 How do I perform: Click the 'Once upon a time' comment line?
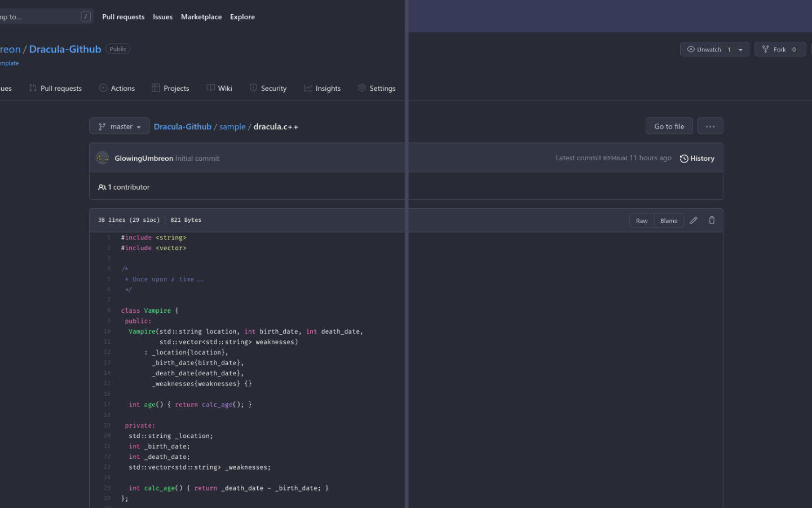pos(164,279)
